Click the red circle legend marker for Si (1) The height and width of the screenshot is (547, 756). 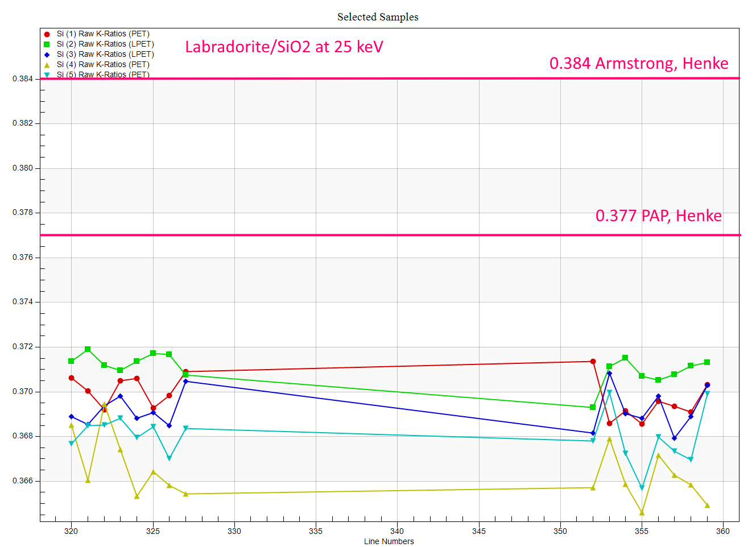[x=47, y=34]
